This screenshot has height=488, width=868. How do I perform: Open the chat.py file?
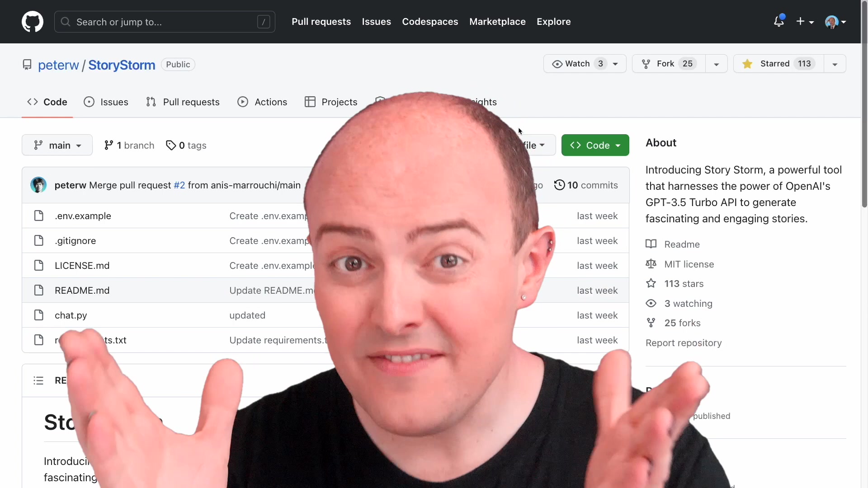click(x=71, y=315)
